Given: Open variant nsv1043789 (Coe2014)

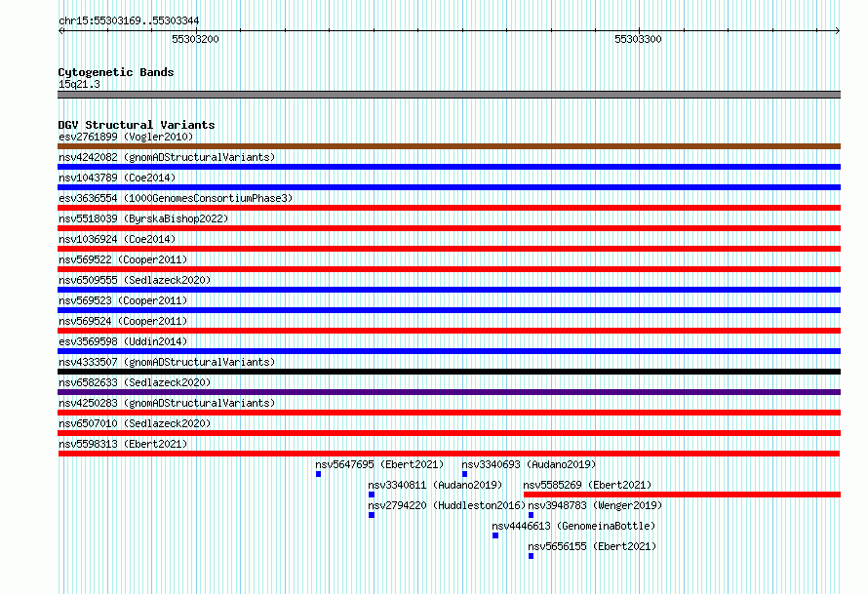Looking at the screenshot, I should click(x=117, y=178).
